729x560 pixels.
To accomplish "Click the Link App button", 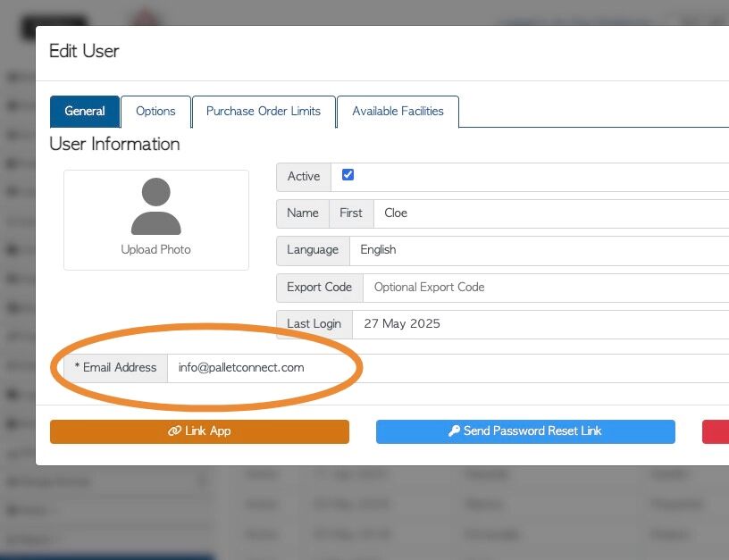I will tap(199, 431).
